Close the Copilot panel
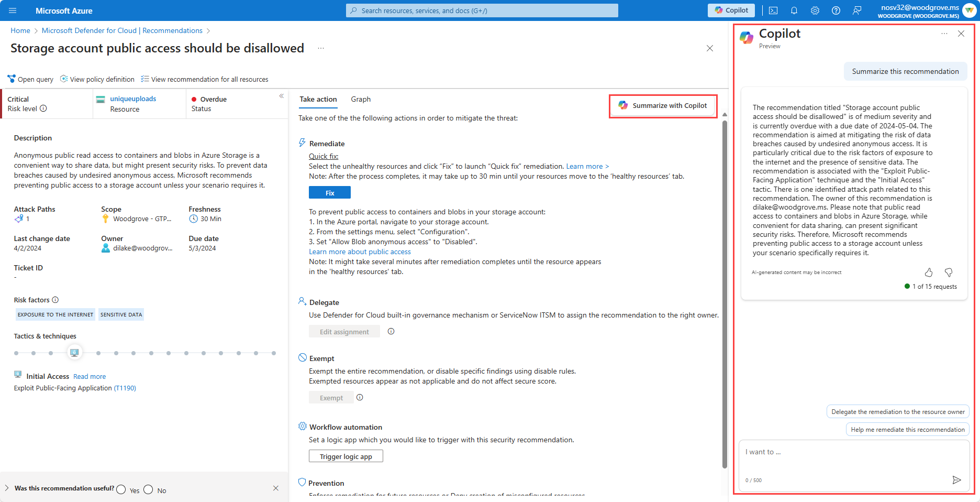 961,34
